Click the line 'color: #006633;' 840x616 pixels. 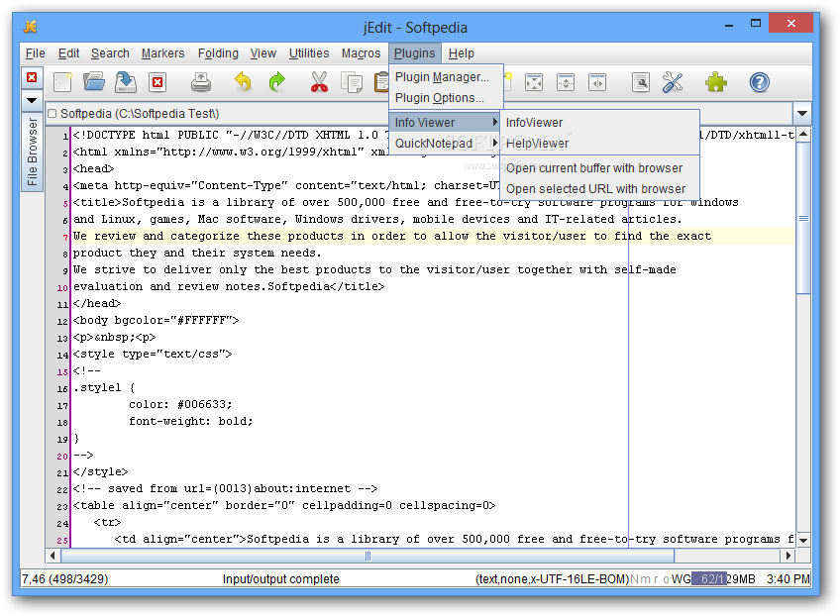coord(180,404)
